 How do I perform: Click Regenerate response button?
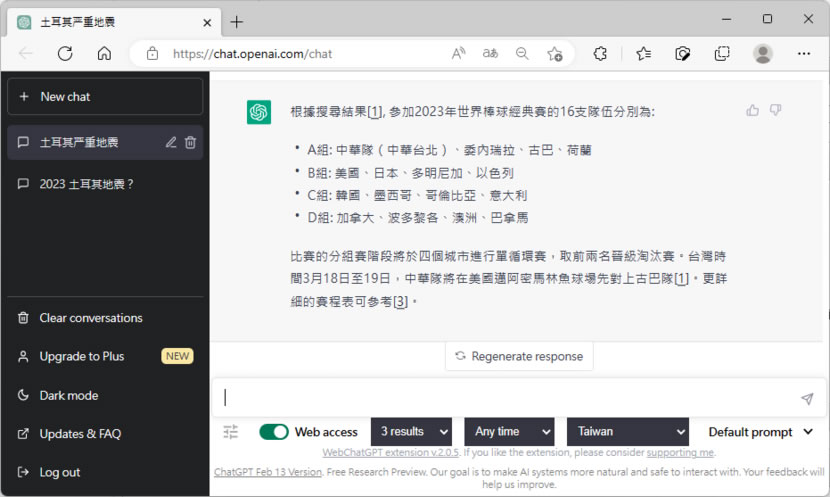pyautogui.click(x=519, y=356)
